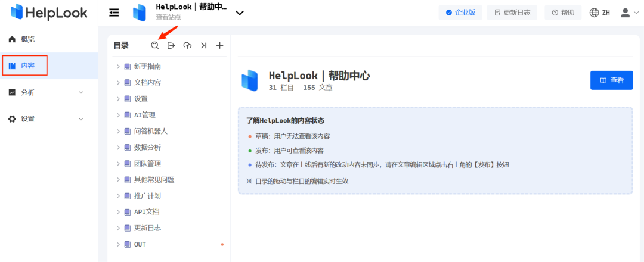Click the blue site icon beside the site name
The width and height of the screenshot is (644, 262).
tap(140, 13)
